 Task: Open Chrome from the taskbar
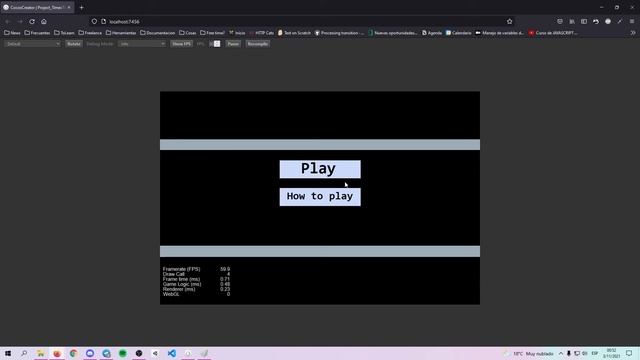[x=73, y=353]
